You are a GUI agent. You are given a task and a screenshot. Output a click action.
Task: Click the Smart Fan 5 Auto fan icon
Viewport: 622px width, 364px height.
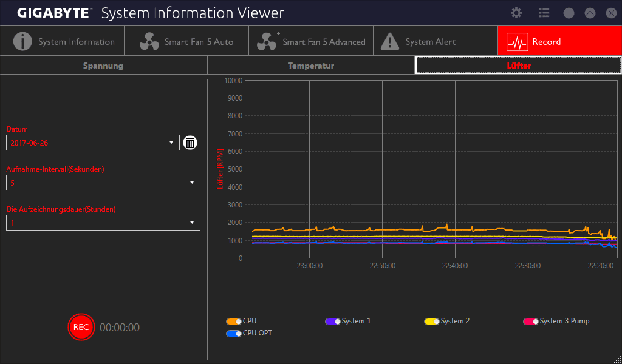[149, 41]
